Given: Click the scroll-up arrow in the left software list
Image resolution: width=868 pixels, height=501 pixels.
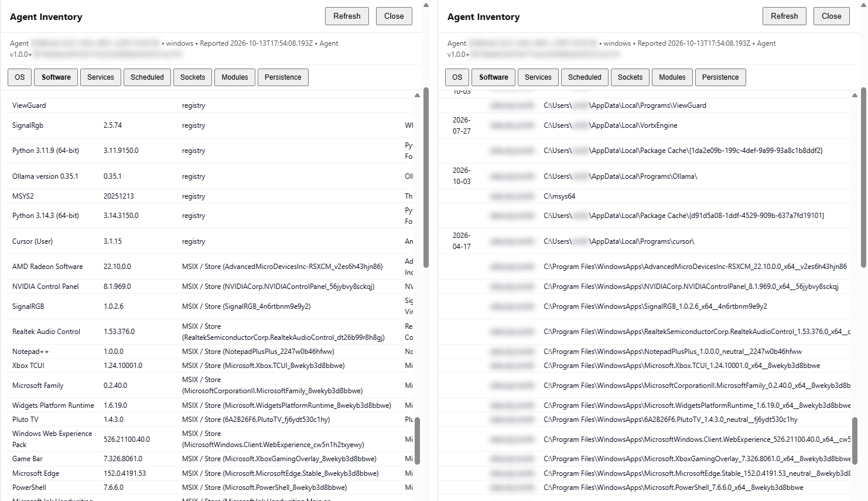Looking at the screenshot, I should pos(417,95).
